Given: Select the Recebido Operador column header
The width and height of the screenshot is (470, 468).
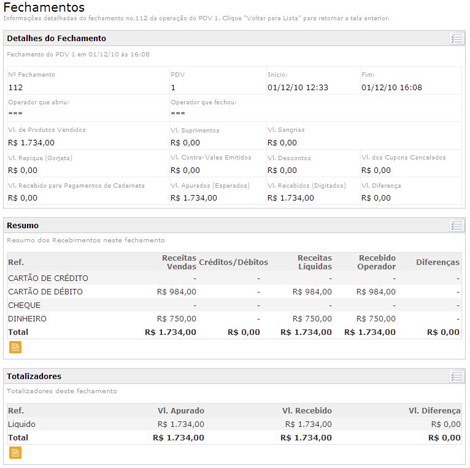Looking at the screenshot, I should click(x=377, y=262).
